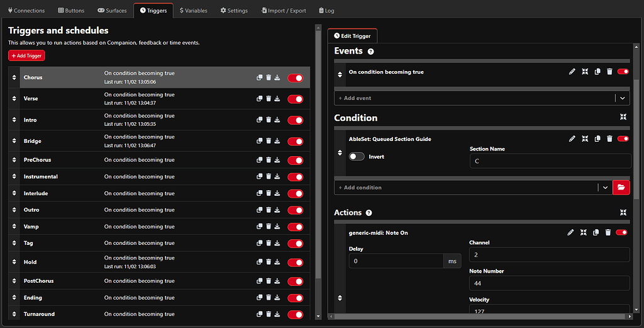Collapse all conditions in Condition section
Image resolution: width=644 pixels, height=328 pixels.
[623, 117]
